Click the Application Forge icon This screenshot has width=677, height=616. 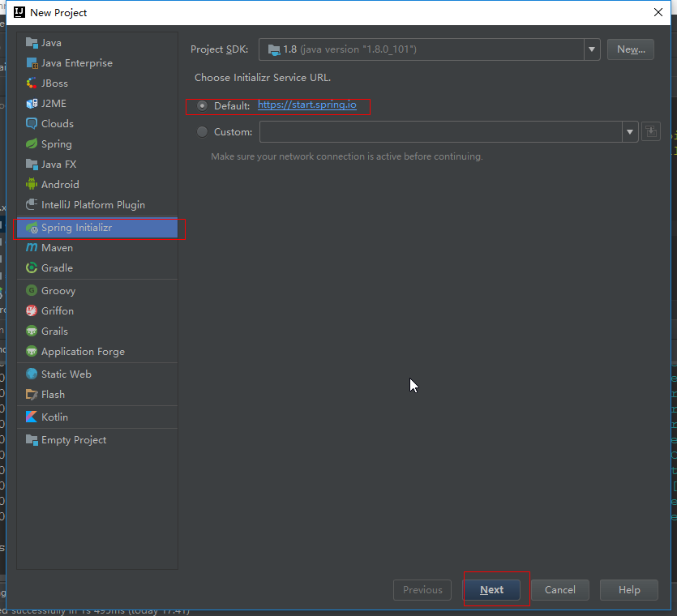(x=32, y=352)
